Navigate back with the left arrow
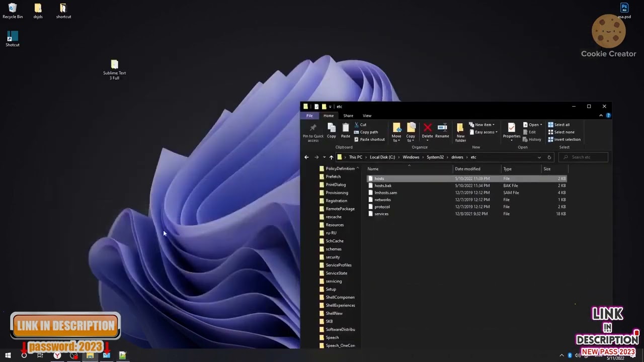Viewport: 644px width, 362px height. [306, 157]
